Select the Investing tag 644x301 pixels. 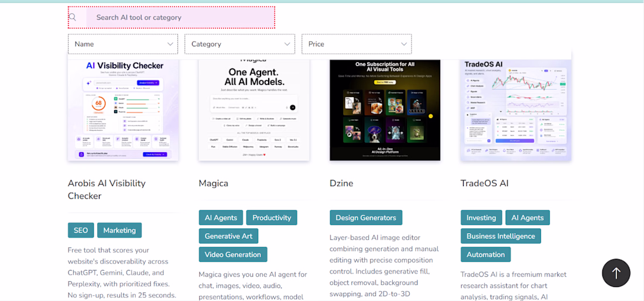(x=481, y=218)
